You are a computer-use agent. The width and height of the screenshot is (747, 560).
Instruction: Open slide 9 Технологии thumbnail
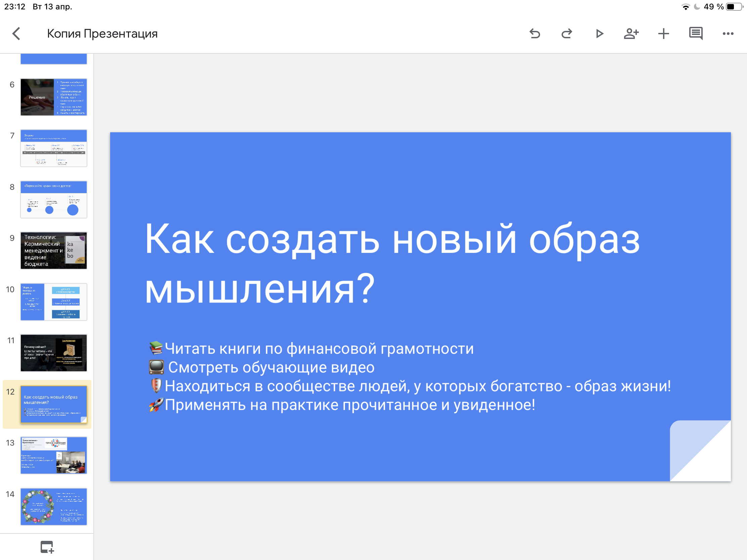tap(54, 250)
